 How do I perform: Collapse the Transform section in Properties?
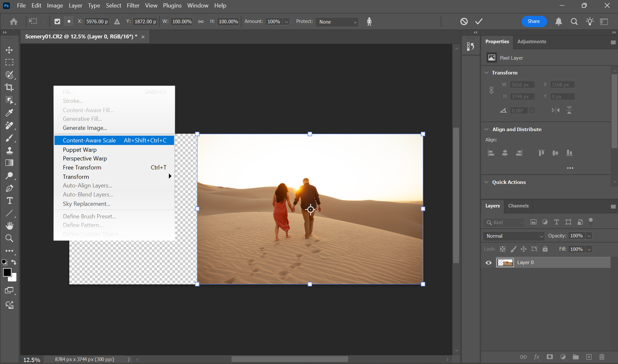[487, 72]
